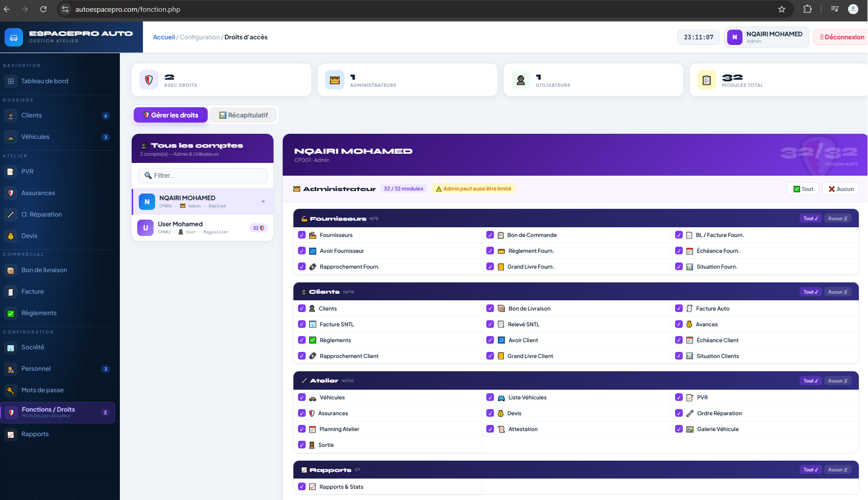The height and width of the screenshot is (500, 868).
Task: Click the Véhicules car icon in sidebar
Action: [x=11, y=137]
